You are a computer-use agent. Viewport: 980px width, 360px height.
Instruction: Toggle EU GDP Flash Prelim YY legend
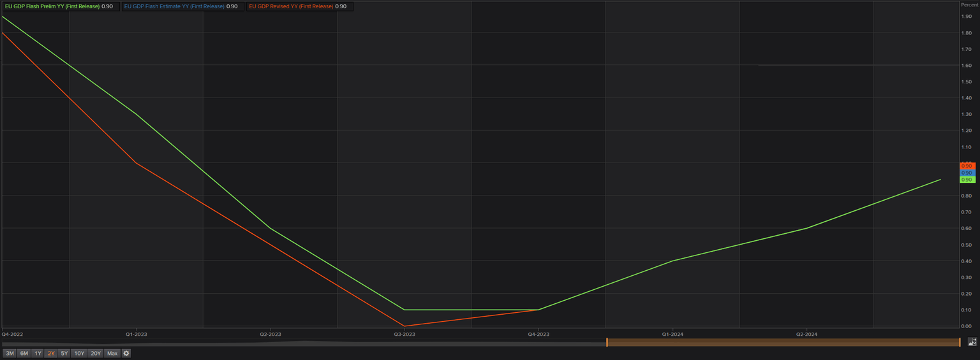click(x=59, y=6)
